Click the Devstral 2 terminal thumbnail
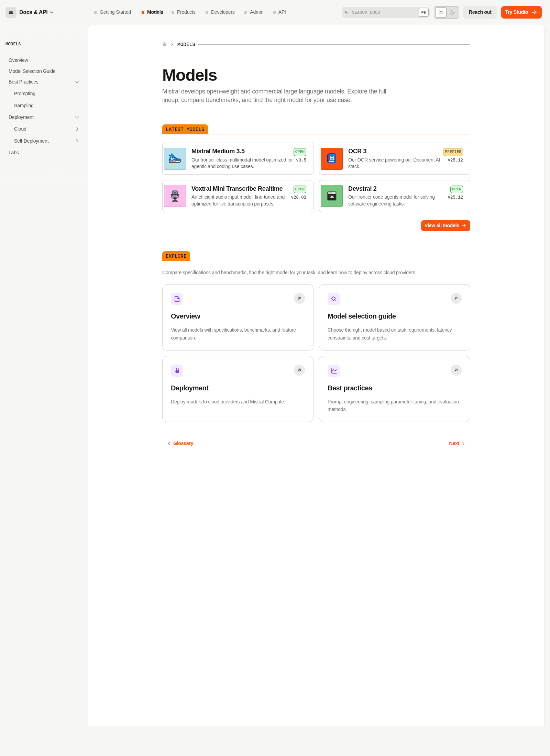550x756 pixels. click(x=332, y=196)
